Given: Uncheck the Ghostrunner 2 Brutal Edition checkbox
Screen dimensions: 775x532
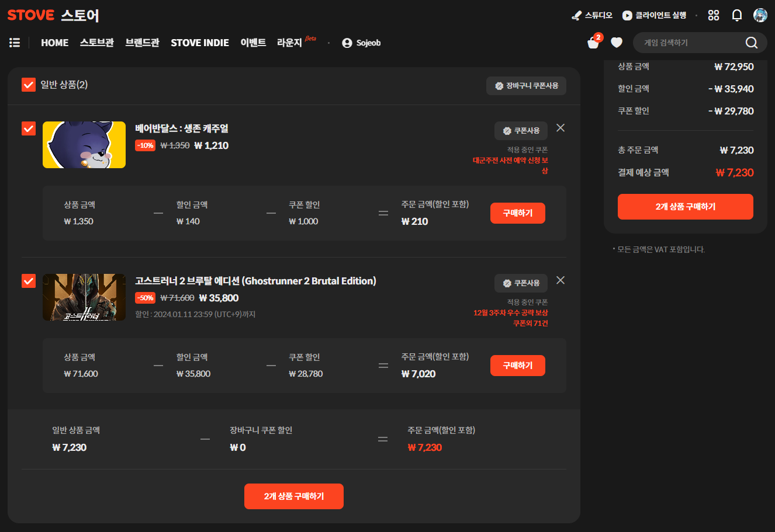Looking at the screenshot, I should tap(29, 281).
